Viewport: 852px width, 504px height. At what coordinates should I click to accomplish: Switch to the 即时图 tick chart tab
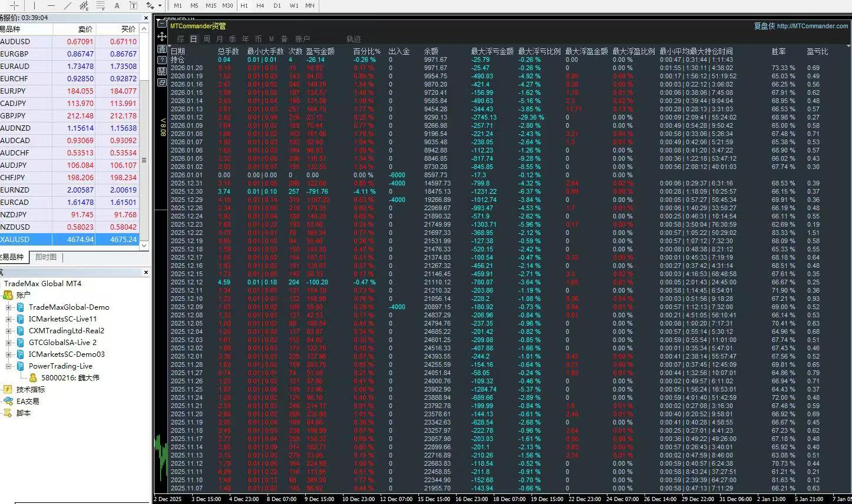point(46,257)
